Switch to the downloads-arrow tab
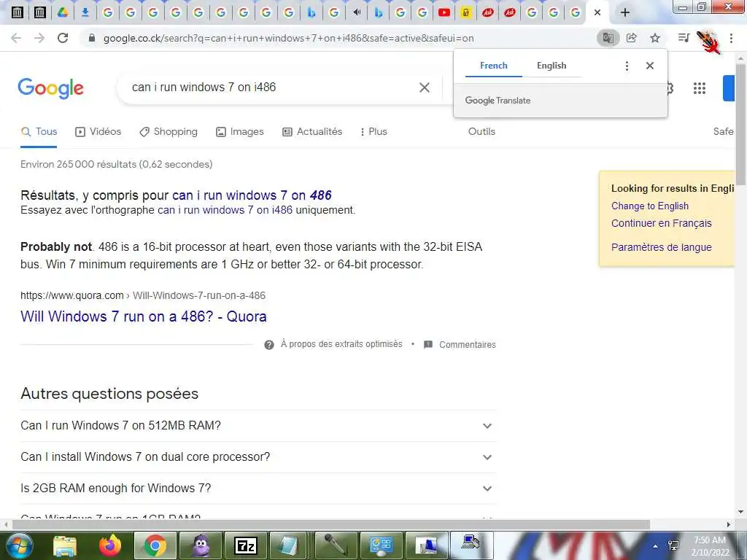The image size is (747, 560). click(85, 13)
